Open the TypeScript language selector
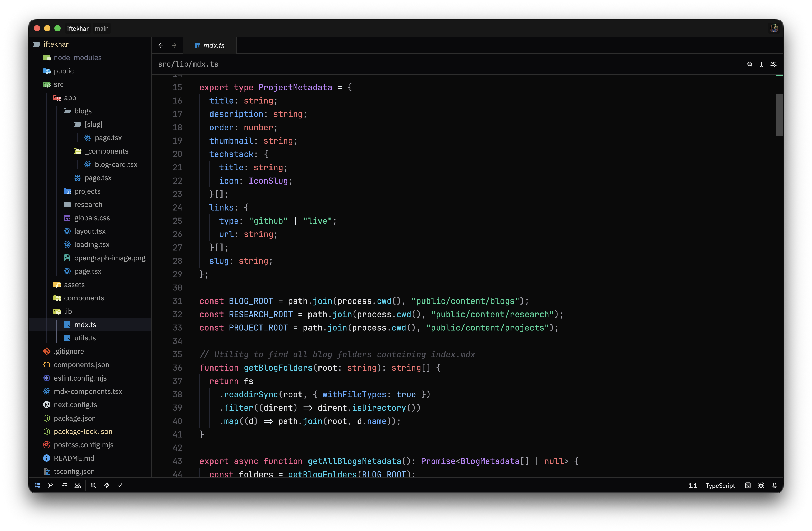Viewport: 812px width, 531px height. (x=720, y=486)
